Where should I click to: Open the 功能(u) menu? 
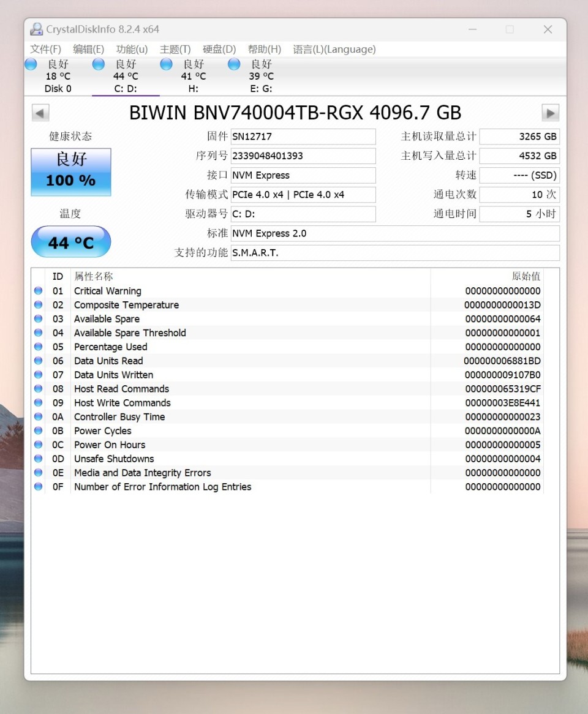point(132,49)
